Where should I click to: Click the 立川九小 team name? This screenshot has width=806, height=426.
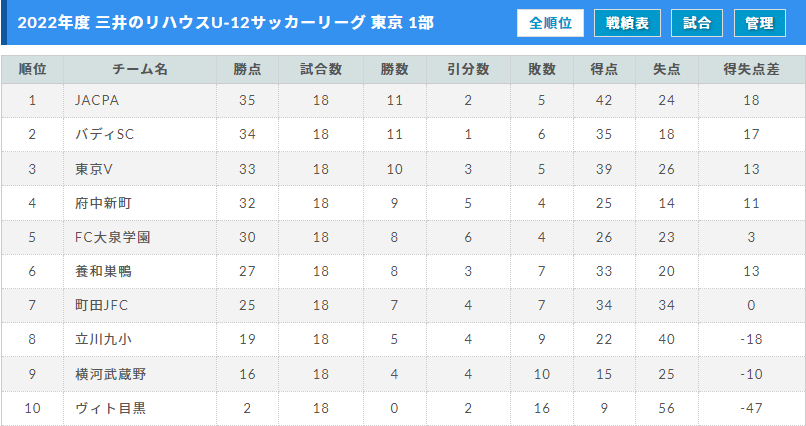[103, 340]
